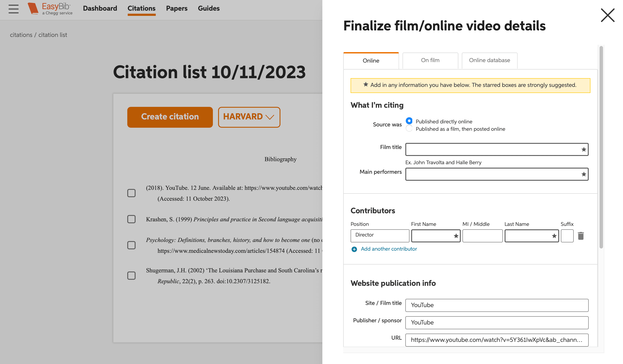Click the panel's vertical scrollbar
The height and width of the screenshot is (364, 623).
(601, 147)
